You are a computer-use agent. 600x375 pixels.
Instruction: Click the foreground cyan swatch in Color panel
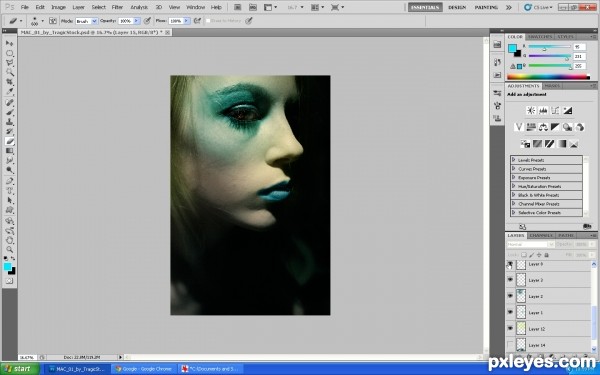coord(512,49)
